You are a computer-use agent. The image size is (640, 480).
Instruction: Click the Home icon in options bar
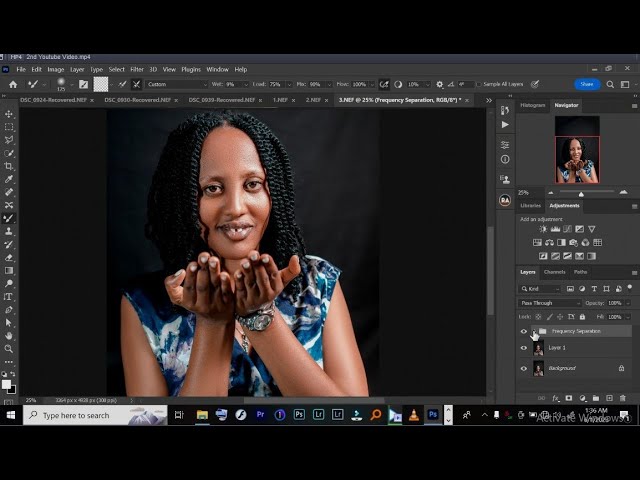[x=13, y=84]
